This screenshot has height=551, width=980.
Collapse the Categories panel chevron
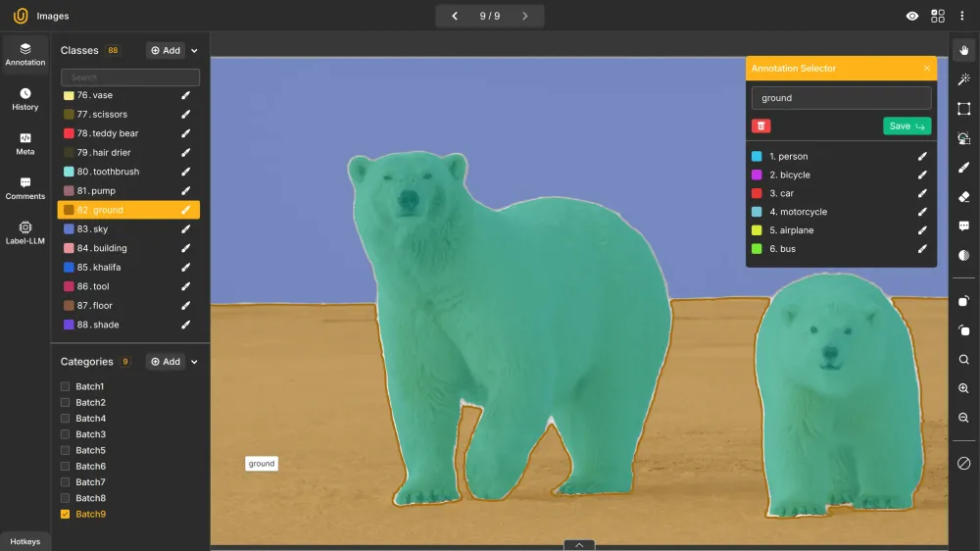tap(194, 362)
